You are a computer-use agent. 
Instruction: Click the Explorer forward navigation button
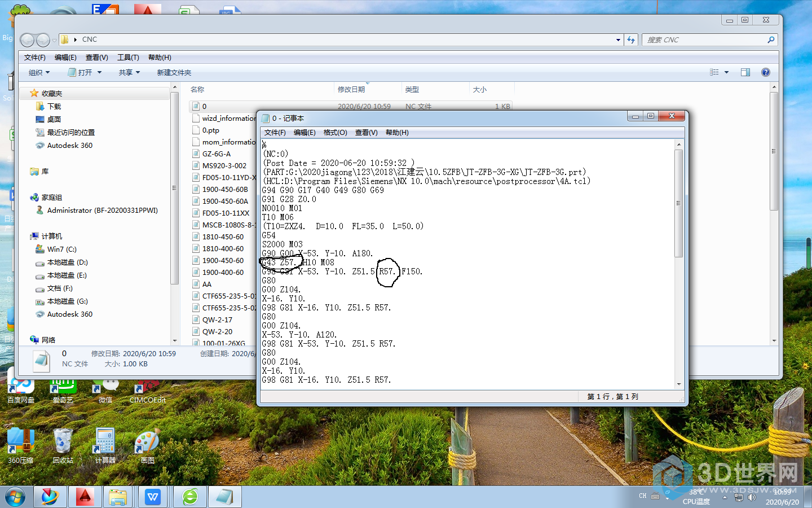[x=43, y=40]
